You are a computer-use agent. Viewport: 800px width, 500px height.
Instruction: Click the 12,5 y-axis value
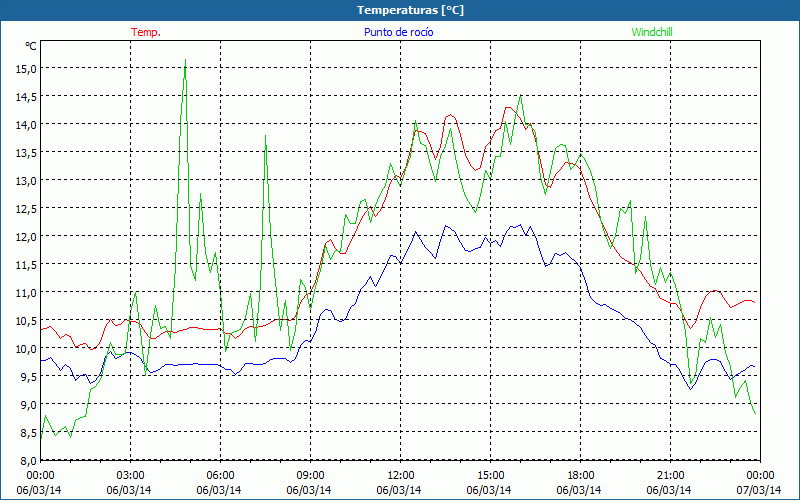coord(26,209)
